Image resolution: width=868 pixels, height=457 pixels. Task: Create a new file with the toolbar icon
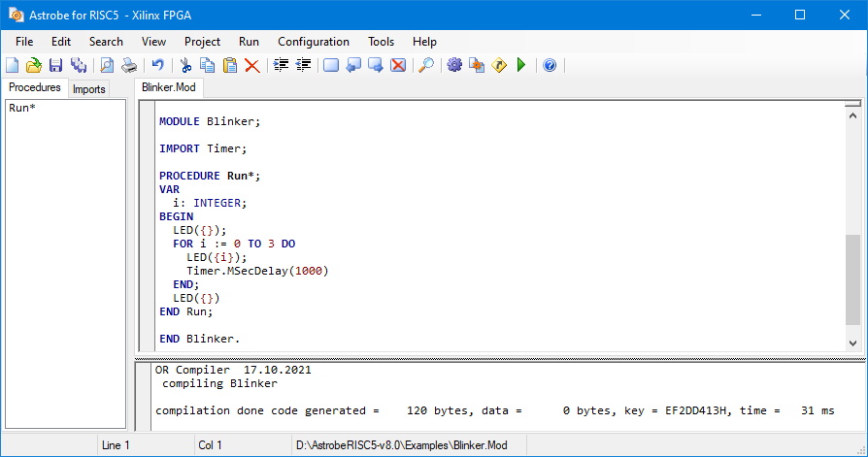point(13,65)
